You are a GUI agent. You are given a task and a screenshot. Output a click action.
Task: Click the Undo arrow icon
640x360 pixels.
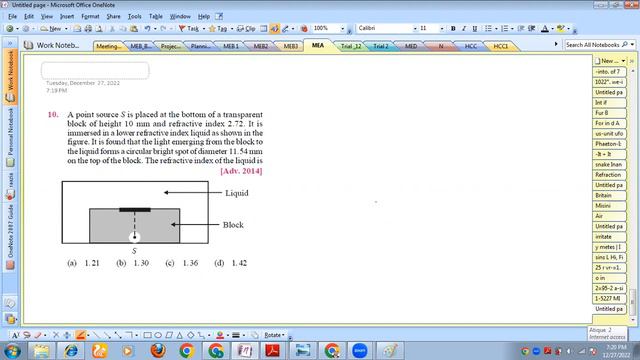(147, 29)
